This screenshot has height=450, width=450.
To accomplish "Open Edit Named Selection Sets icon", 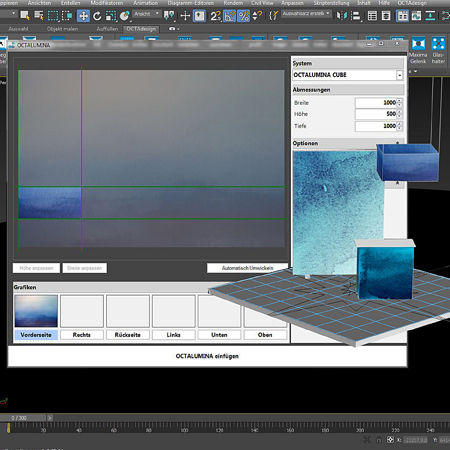I will point(273,16).
